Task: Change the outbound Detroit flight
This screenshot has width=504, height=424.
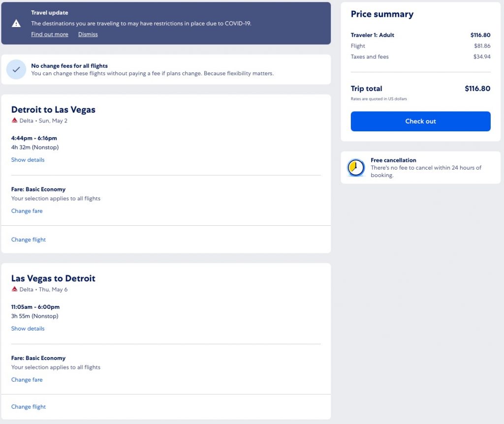Action: point(29,240)
